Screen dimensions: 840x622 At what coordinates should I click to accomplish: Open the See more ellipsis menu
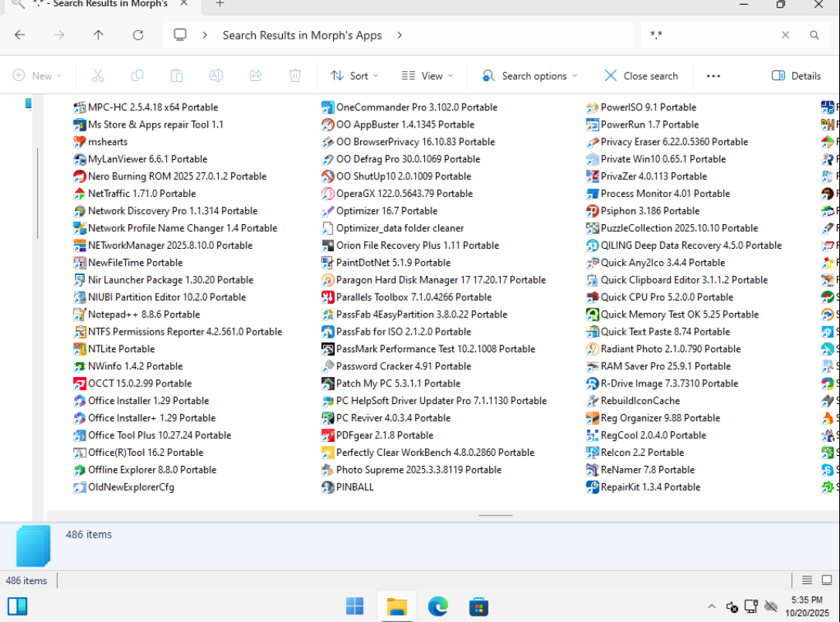713,76
